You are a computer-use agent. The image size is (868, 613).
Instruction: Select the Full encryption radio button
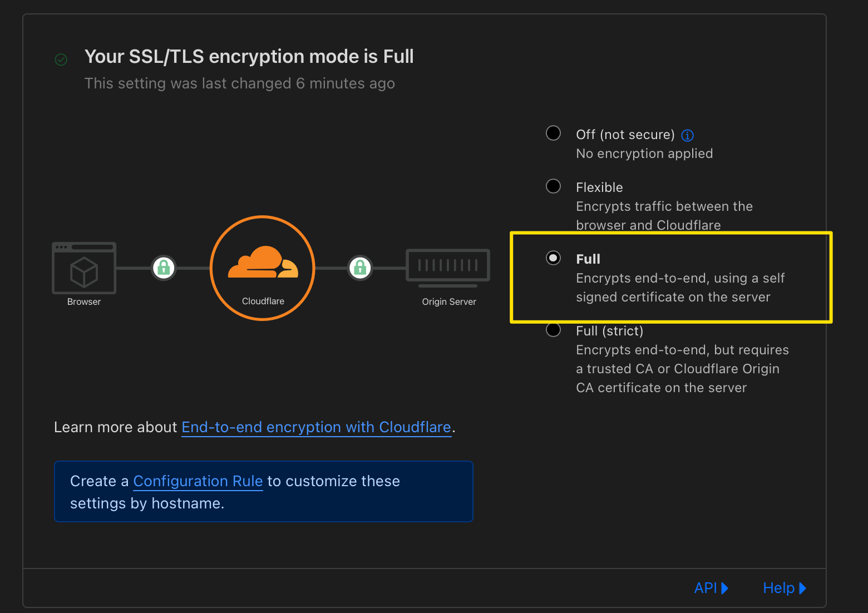(x=553, y=258)
